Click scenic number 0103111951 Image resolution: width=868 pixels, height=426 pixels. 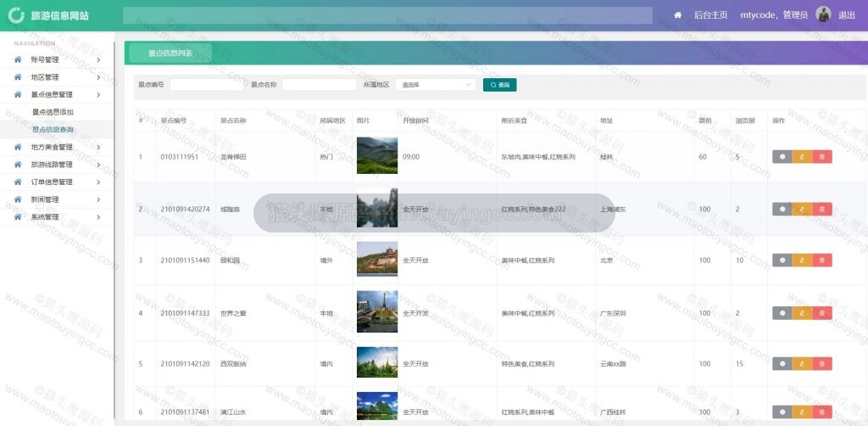(x=180, y=157)
